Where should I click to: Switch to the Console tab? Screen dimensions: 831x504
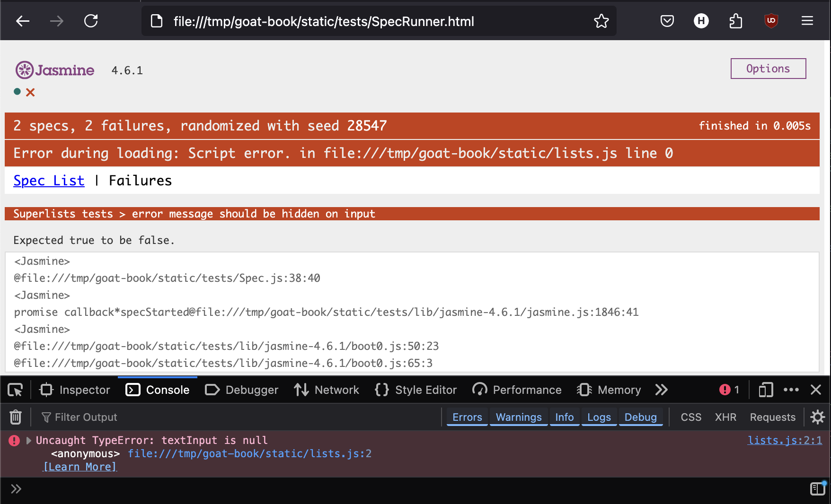click(x=158, y=390)
